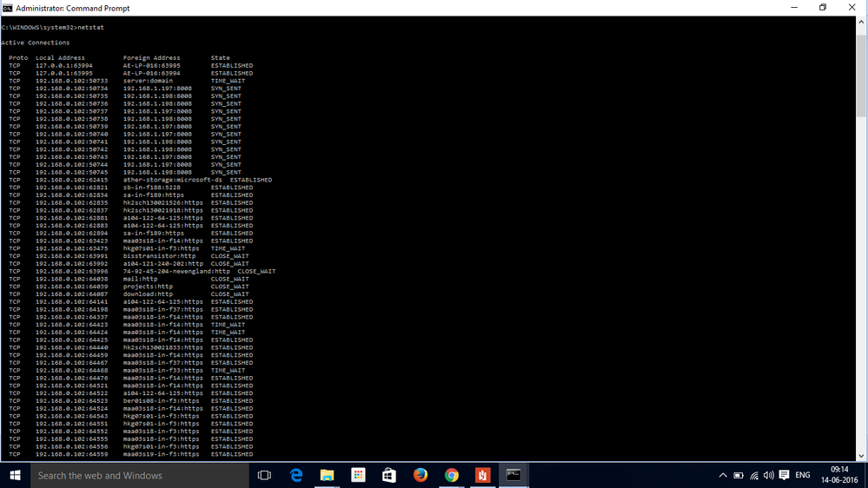Click the scrollbar down arrow in Command Prompt

click(861, 456)
